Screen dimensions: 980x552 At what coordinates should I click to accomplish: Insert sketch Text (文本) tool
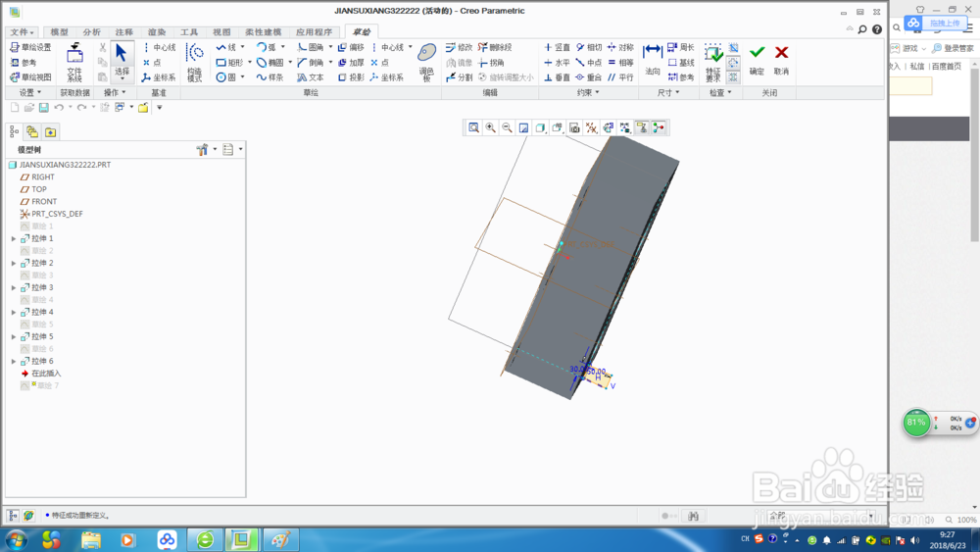311,77
